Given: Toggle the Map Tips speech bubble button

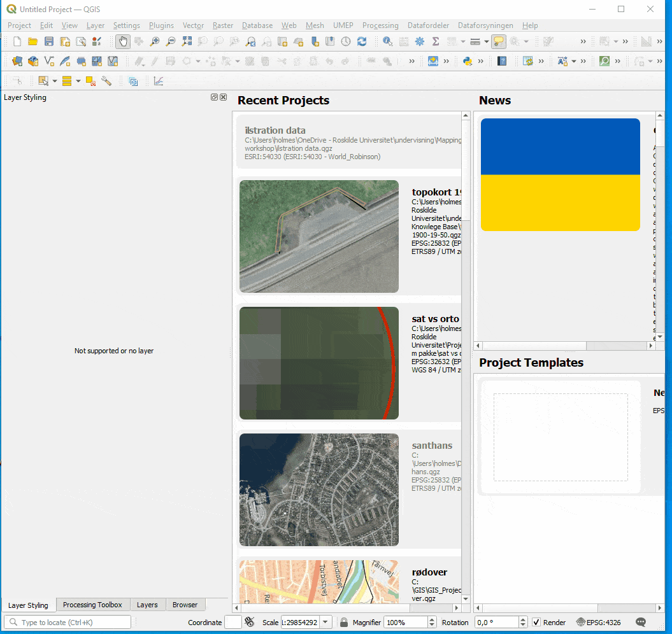Looking at the screenshot, I should [499, 41].
